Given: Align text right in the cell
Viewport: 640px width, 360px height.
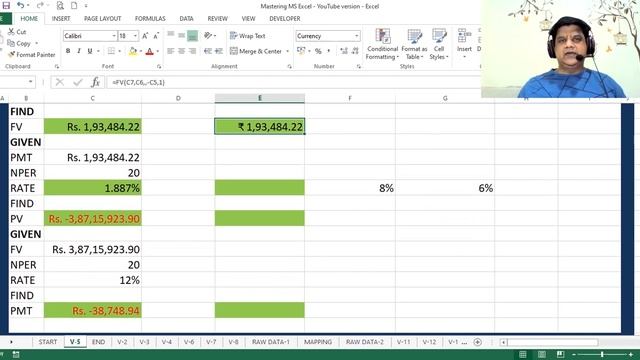Looking at the screenshot, I should click(x=193, y=51).
